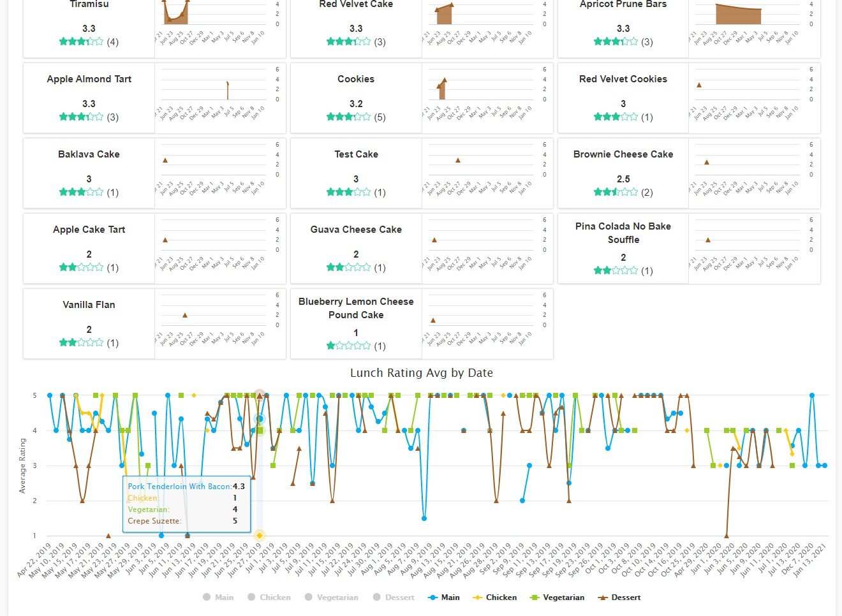Image resolution: width=842 pixels, height=616 pixels.
Task: Click the Guava Cheese Cake star rating
Action: pyautogui.click(x=348, y=267)
